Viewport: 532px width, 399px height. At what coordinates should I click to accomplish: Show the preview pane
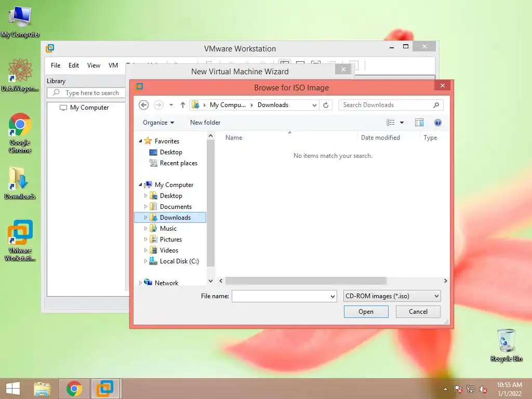[419, 123]
